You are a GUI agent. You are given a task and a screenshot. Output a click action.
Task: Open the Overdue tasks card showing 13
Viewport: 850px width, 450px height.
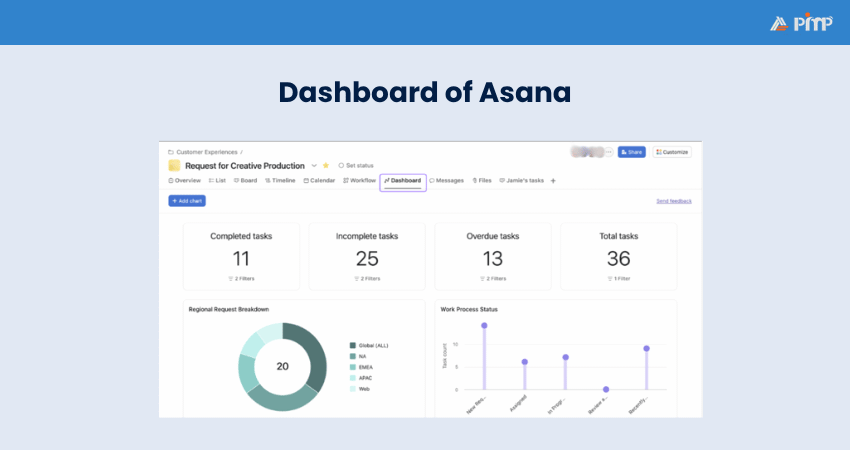(493, 256)
